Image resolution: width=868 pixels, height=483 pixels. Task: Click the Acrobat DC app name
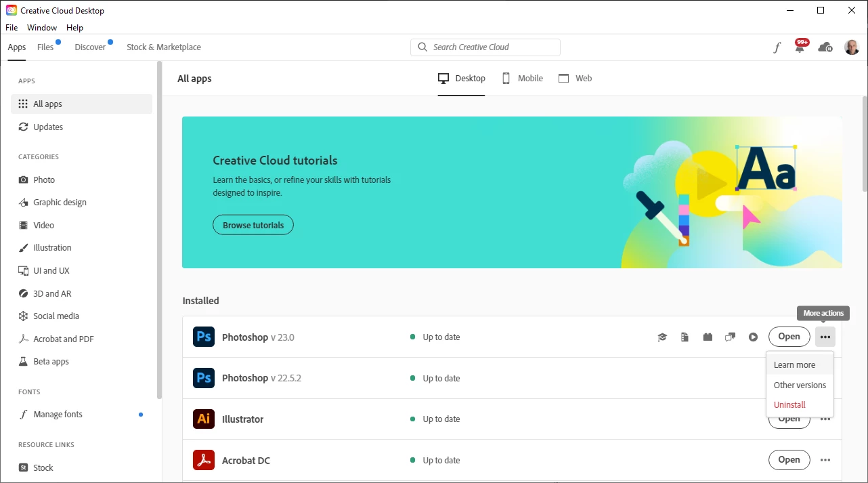coord(246,461)
